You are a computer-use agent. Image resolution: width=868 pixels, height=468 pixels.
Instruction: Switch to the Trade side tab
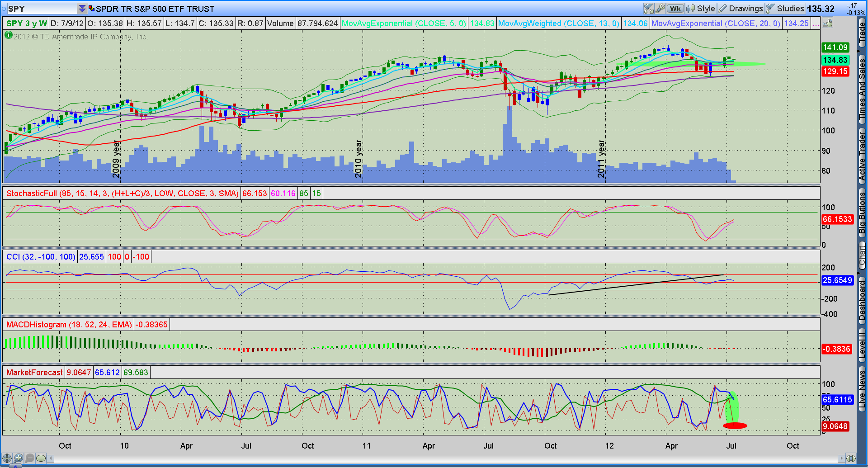coord(862,33)
